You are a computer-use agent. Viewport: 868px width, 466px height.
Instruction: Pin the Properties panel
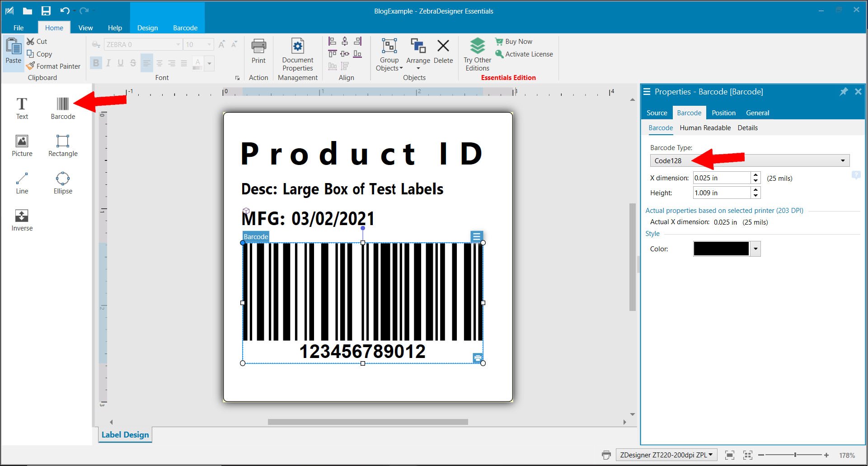tap(844, 92)
